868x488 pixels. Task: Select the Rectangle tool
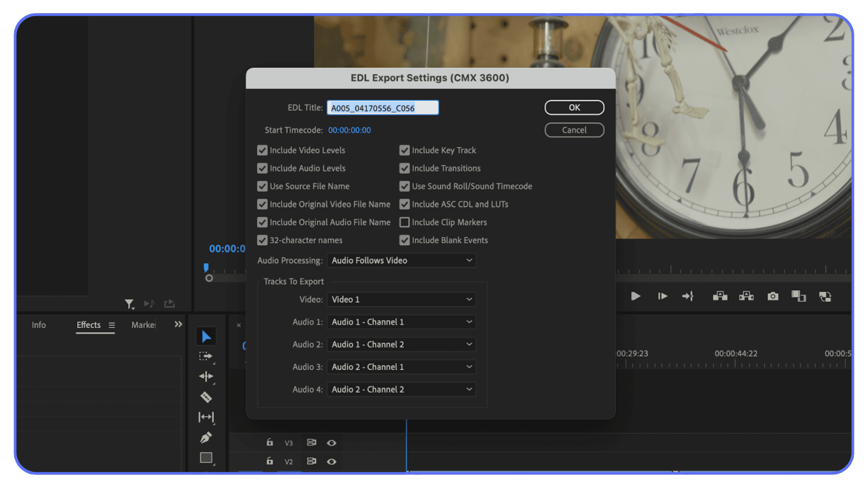pos(206,458)
